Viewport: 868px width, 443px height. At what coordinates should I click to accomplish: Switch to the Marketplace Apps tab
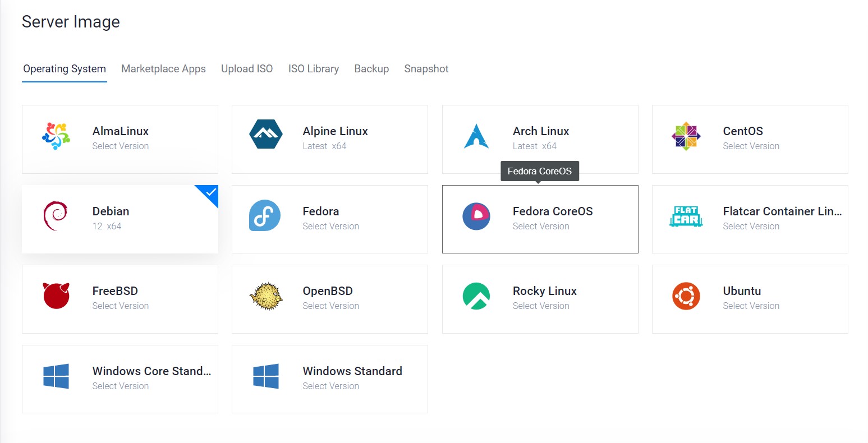pyautogui.click(x=163, y=69)
